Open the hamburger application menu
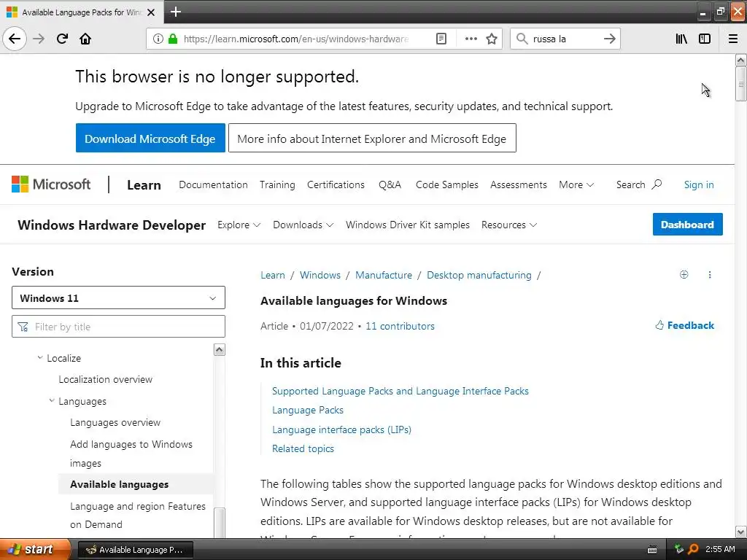 point(733,39)
